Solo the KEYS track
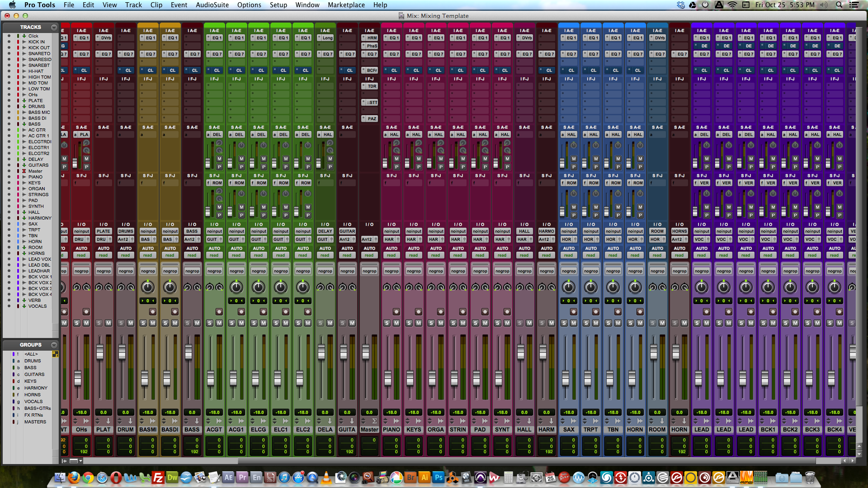 [x=409, y=323]
